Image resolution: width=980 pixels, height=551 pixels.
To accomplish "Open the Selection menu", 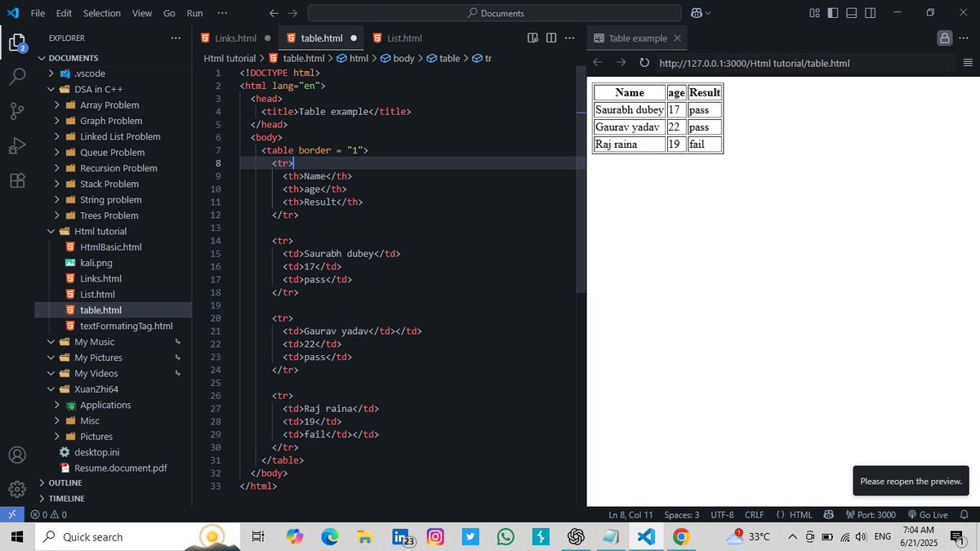I will coord(102,13).
